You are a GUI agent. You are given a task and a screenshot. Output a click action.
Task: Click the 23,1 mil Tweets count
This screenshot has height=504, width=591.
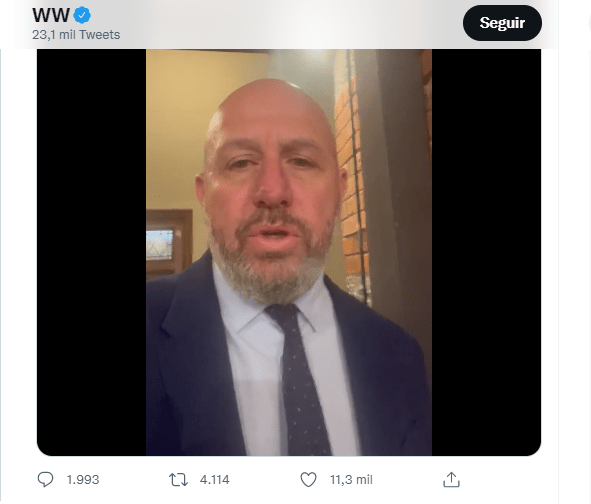pyautogui.click(x=76, y=35)
